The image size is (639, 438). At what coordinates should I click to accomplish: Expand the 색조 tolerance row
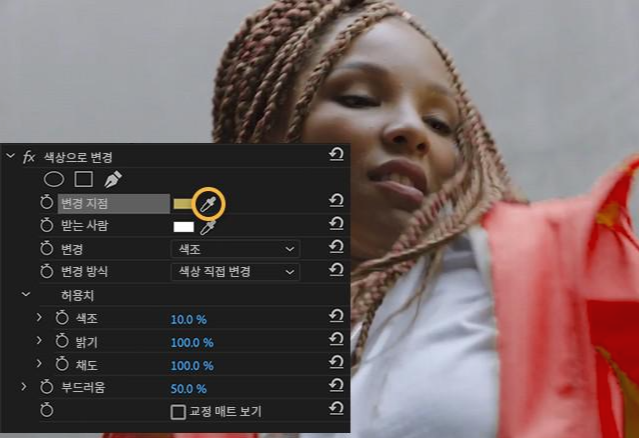point(39,317)
